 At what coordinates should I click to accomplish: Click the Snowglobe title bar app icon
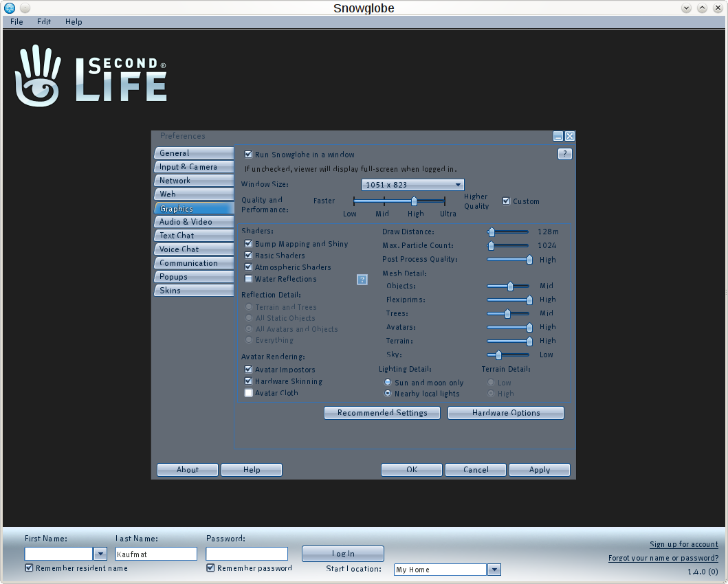[x=10, y=8]
